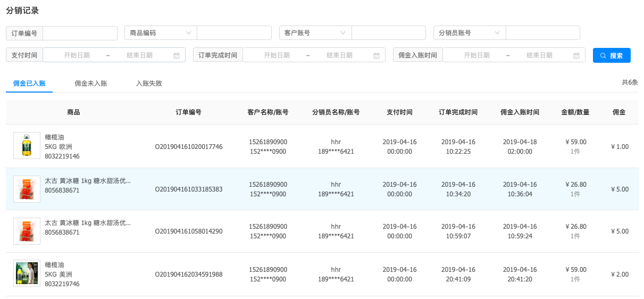Expand the 客户账号 dropdown selector

coord(315,33)
